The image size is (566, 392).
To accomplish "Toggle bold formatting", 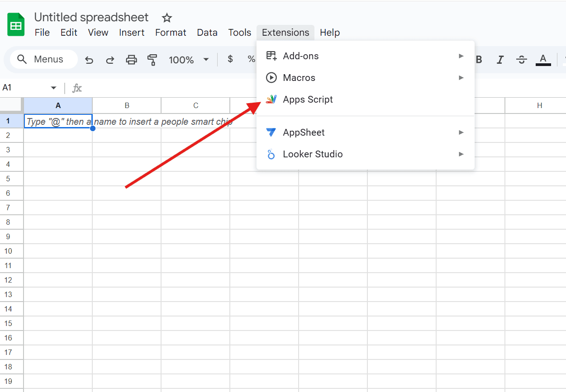I will [479, 60].
